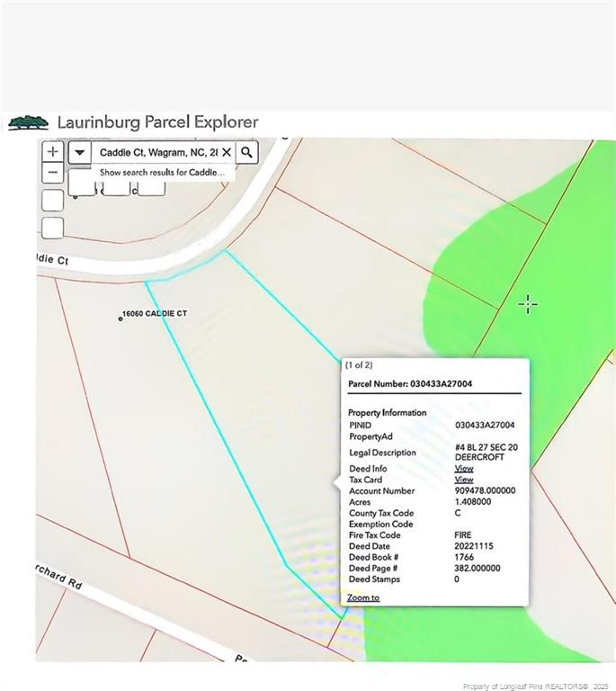Open the Tax Card View link
The image size is (616, 691).
(x=464, y=480)
